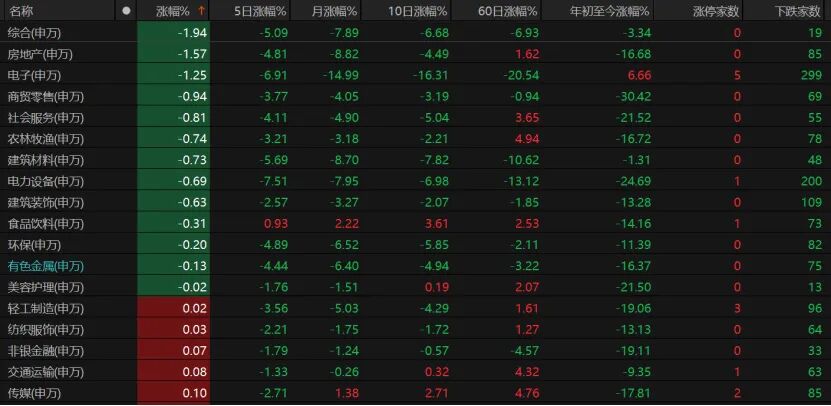This screenshot has height=406, width=831.
Task: Click the -16.31 10日涨幅 value for 电子
Action: click(431, 75)
